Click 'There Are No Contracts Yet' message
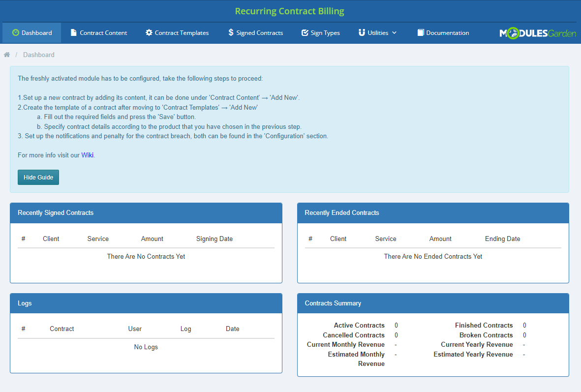581x392 pixels. (146, 256)
